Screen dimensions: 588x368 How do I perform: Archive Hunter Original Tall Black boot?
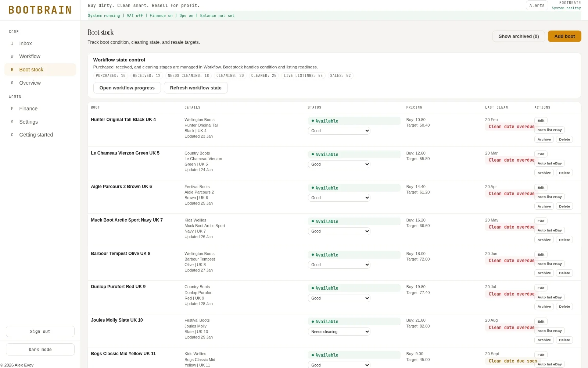tap(544, 139)
